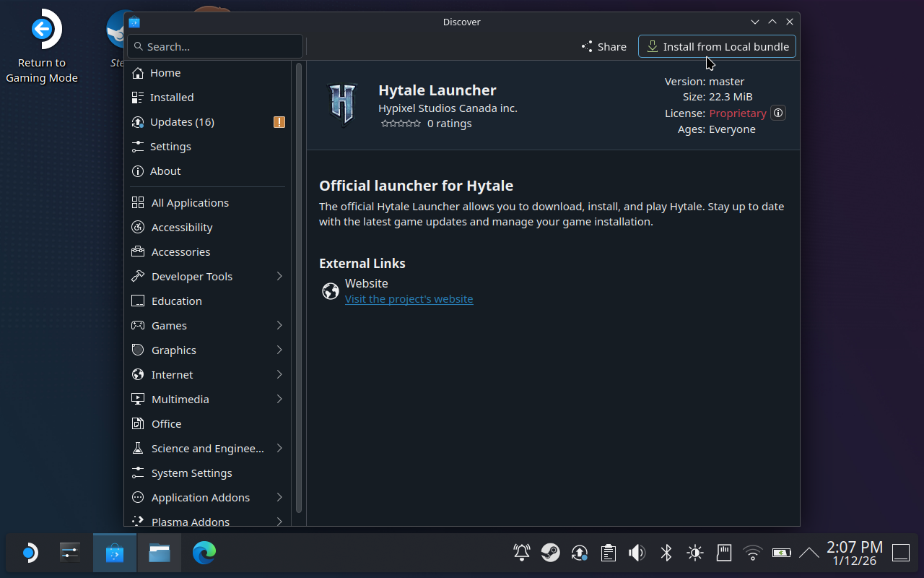The width and height of the screenshot is (924, 578).
Task: Open Settings via the sidebar wrench icon
Action: [x=137, y=146]
